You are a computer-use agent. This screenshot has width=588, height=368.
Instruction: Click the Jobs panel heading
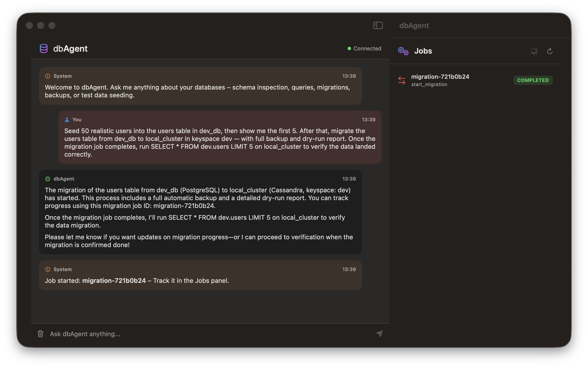[423, 51]
